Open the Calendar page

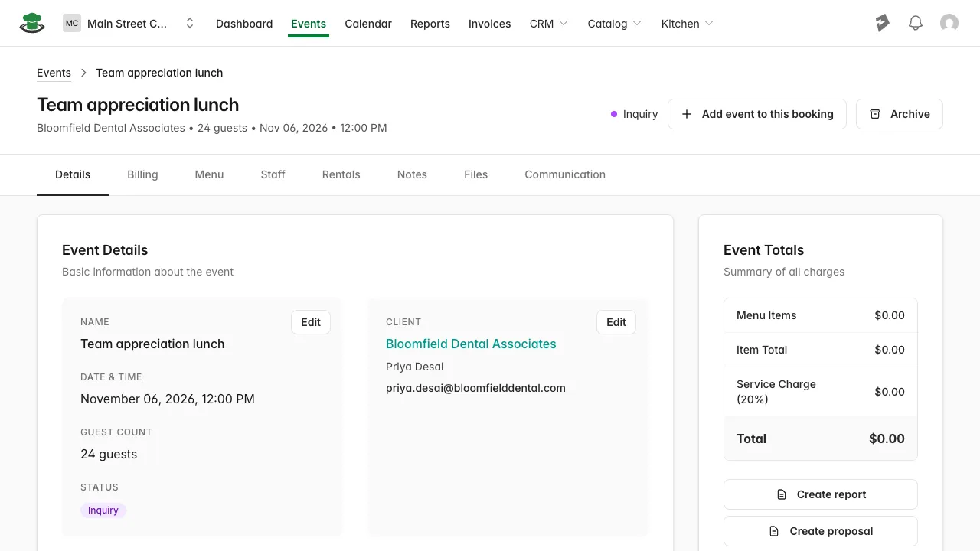(368, 24)
